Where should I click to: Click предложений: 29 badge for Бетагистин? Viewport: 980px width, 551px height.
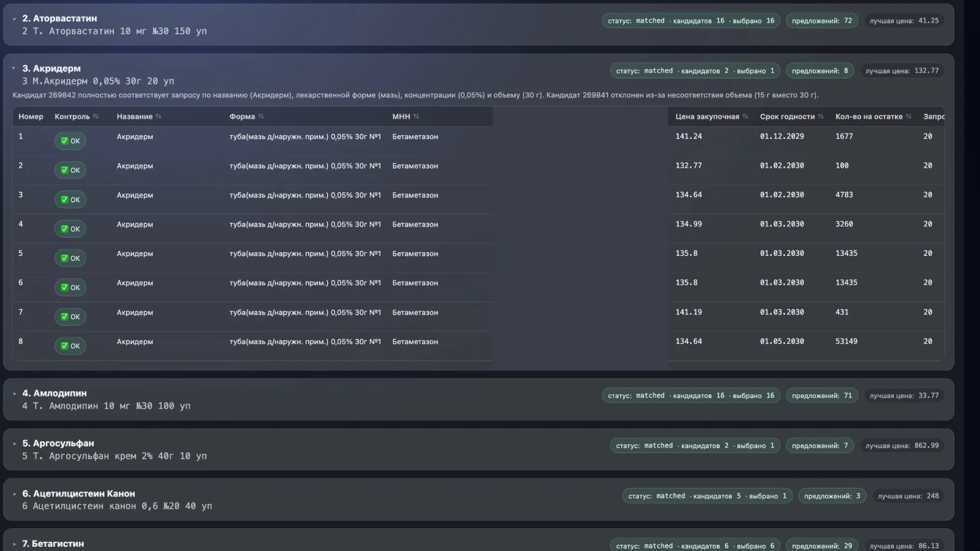[822, 545]
